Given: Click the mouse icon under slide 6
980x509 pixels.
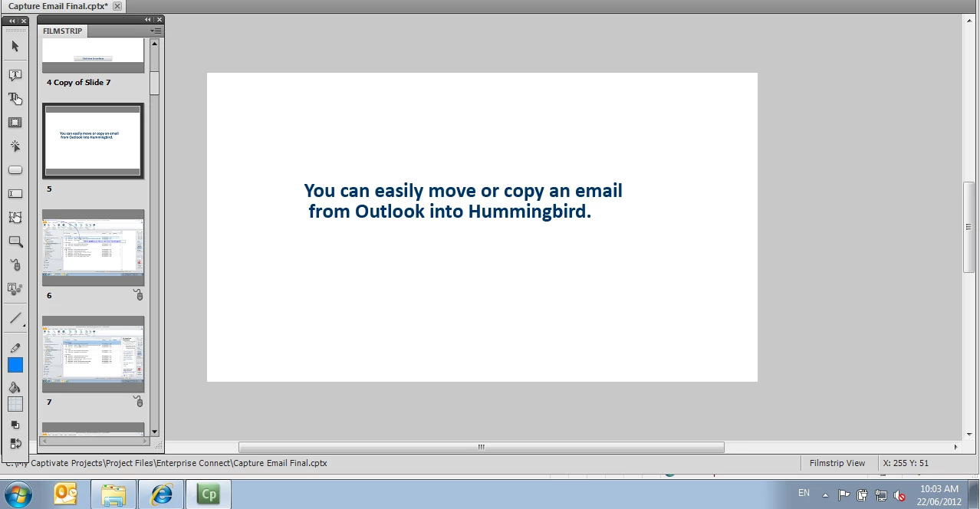Looking at the screenshot, I should pos(138,294).
